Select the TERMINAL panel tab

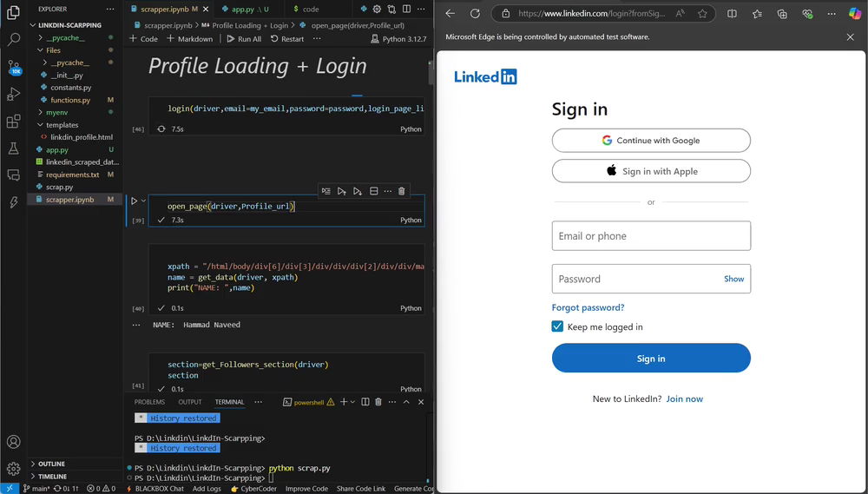point(230,402)
